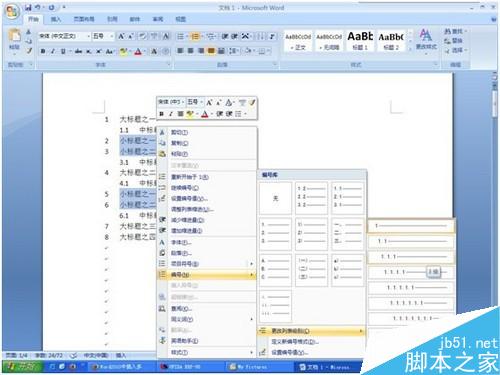Toggle Italic in ribbon Font group
Viewport: 500px width, 375px height.
pyautogui.click(x=53, y=51)
